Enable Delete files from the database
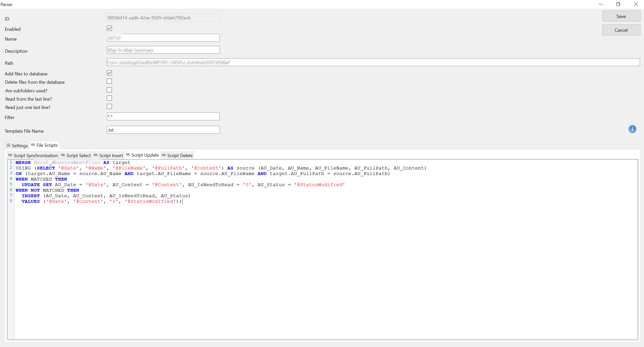Screen dimensions: 644x347 coord(109,81)
